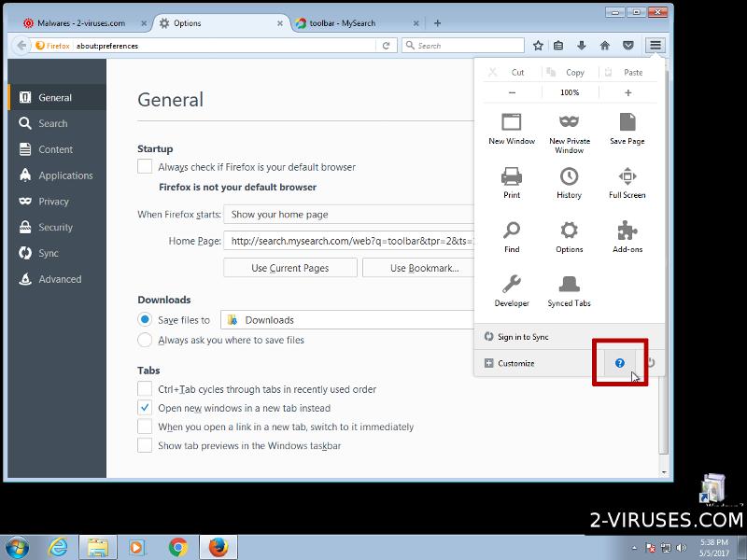Open Privacy preferences in sidebar
The image size is (747, 560).
(x=57, y=202)
